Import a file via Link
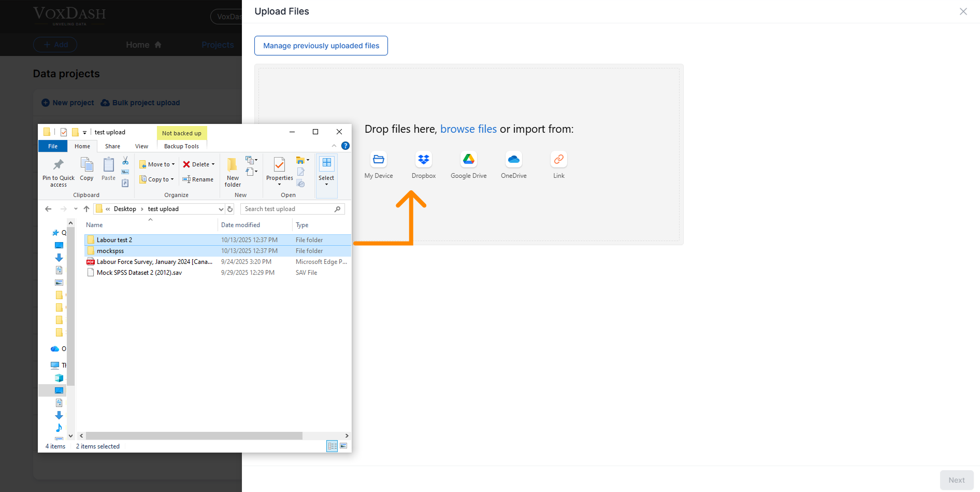 (x=559, y=165)
